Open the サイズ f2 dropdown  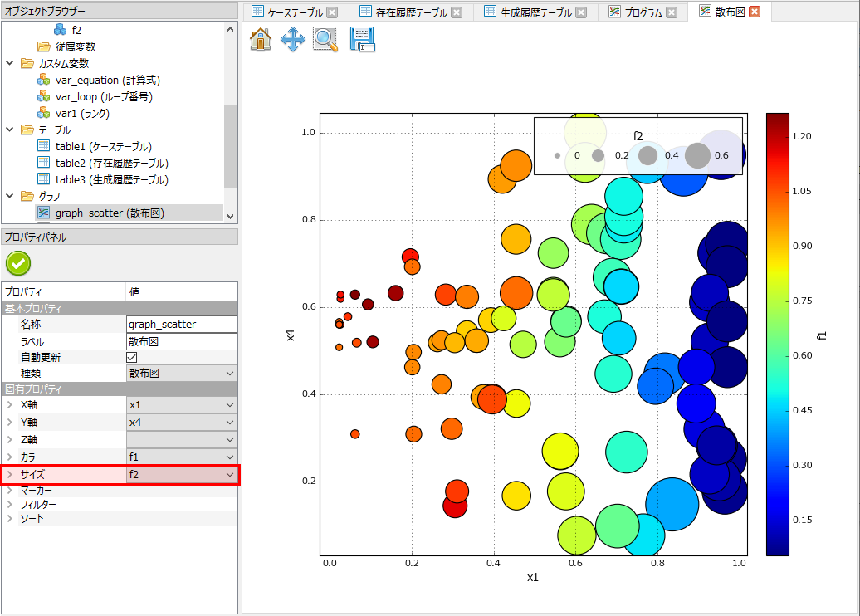230,475
